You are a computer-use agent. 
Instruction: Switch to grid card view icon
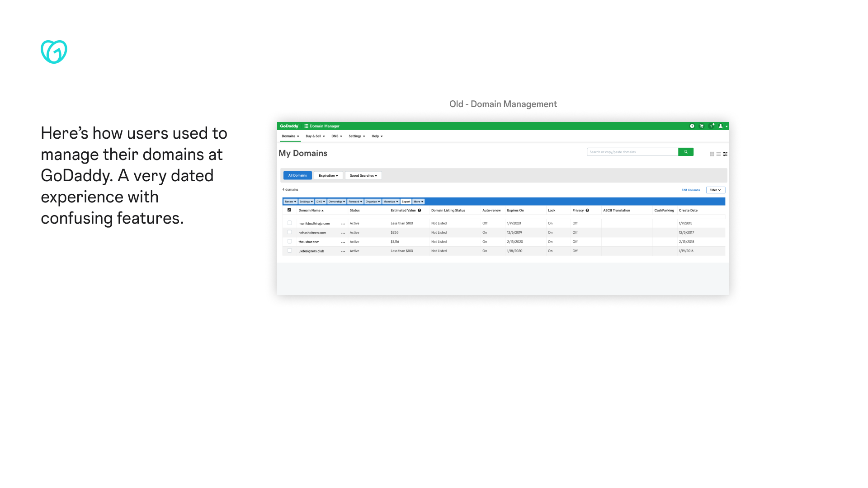coord(712,154)
